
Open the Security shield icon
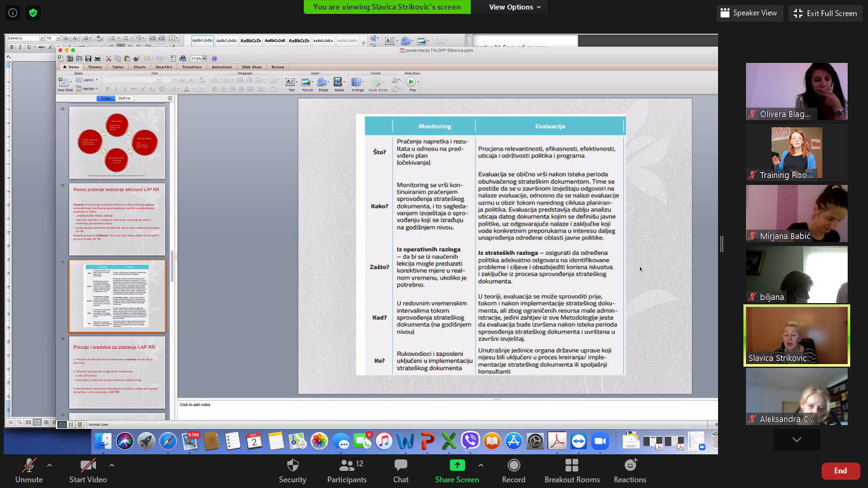(x=292, y=466)
